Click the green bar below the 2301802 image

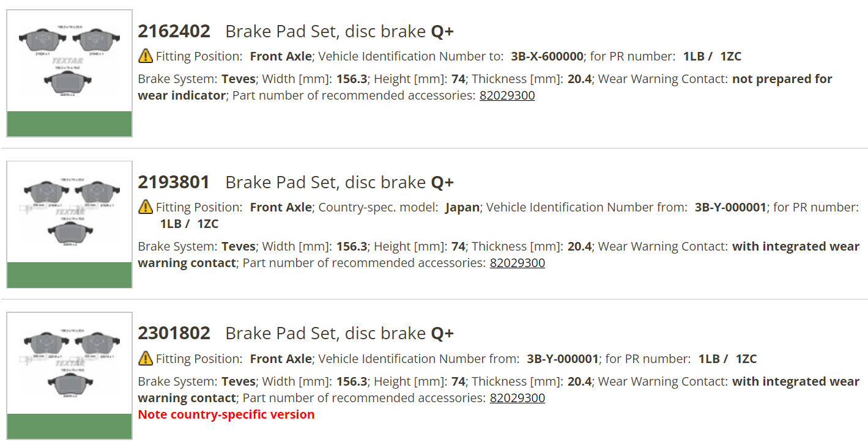click(x=69, y=426)
